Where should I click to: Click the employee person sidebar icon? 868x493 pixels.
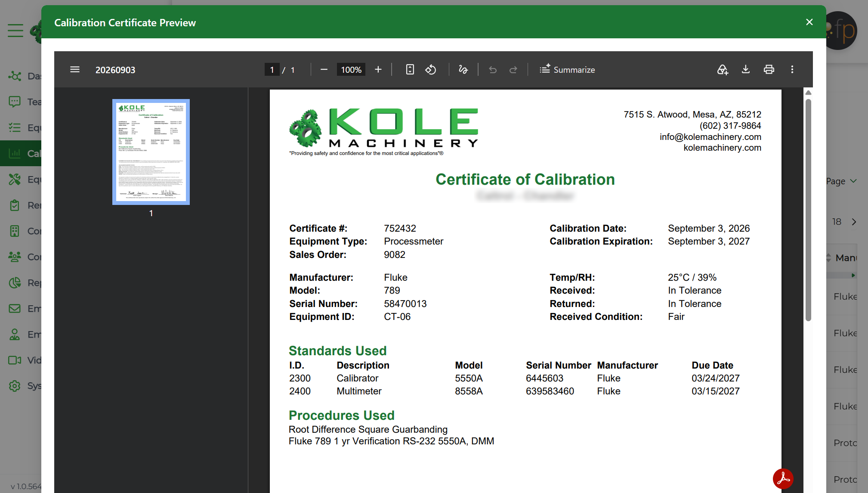click(15, 335)
